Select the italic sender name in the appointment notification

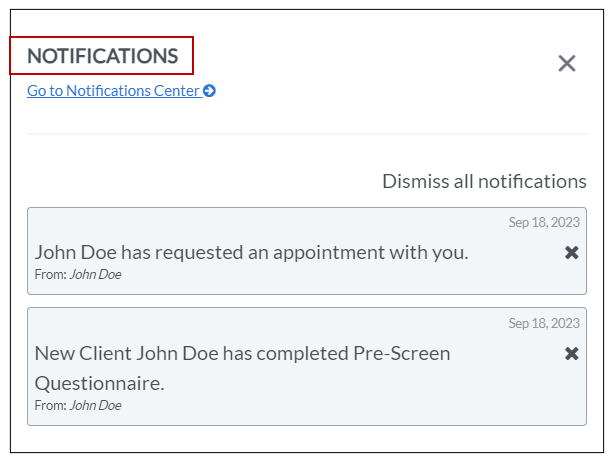tap(95, 275)
